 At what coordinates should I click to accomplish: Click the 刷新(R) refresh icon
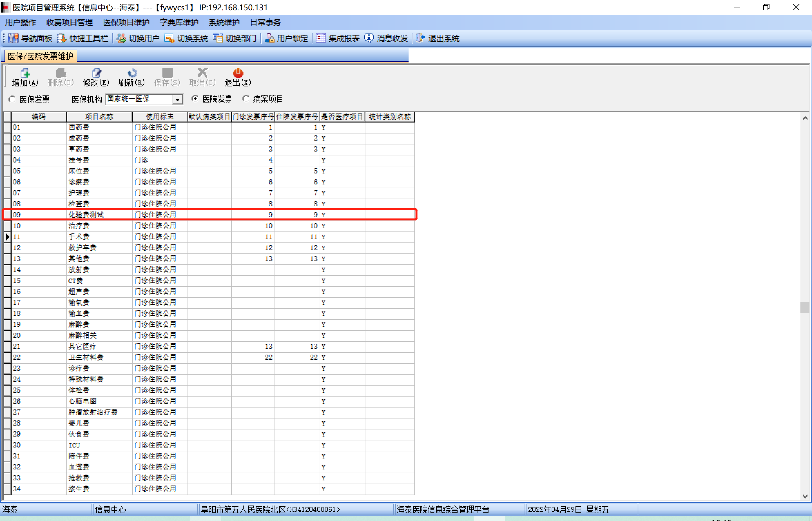131,73
